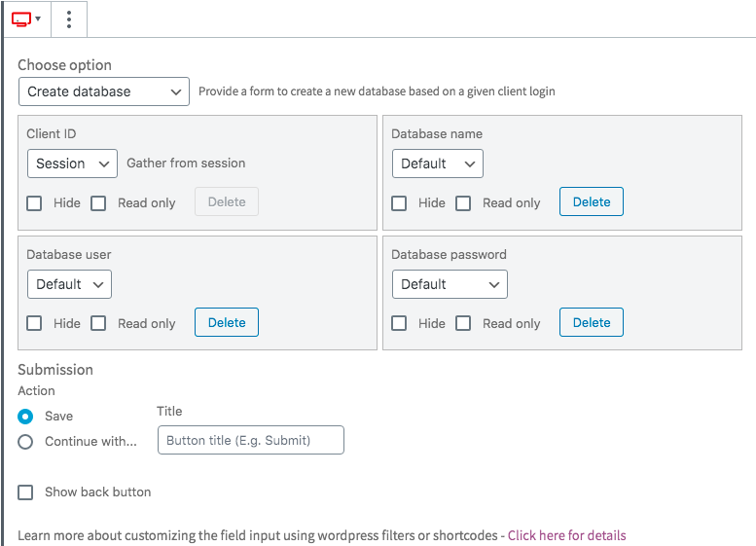Open the three-dot block options menu

tap(69, 19)
